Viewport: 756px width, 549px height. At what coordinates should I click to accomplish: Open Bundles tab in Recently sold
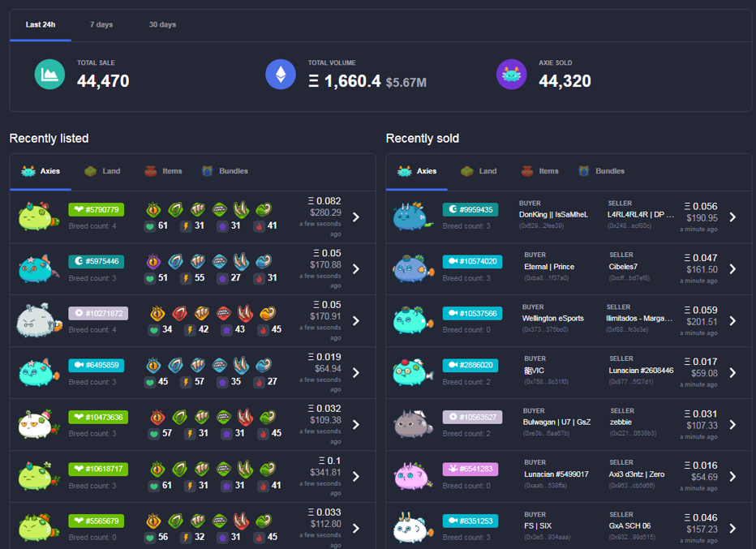pos(601,171)
